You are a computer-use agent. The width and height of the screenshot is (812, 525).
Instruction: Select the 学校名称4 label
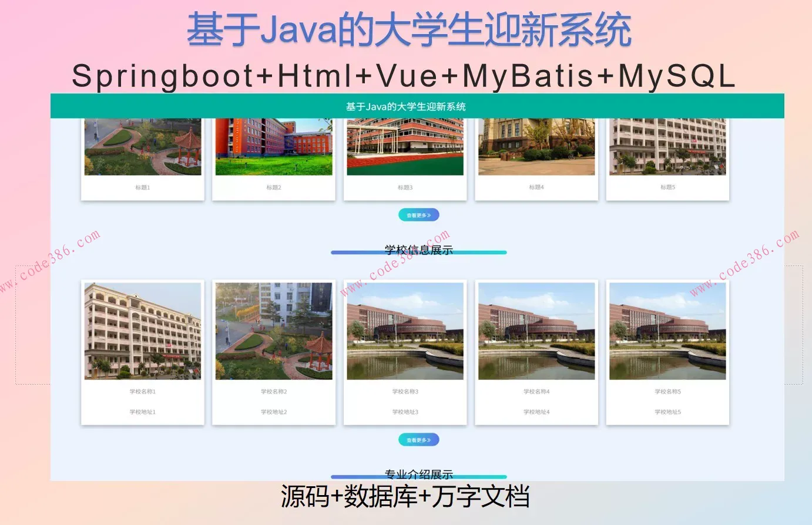[x=536, y=392]
